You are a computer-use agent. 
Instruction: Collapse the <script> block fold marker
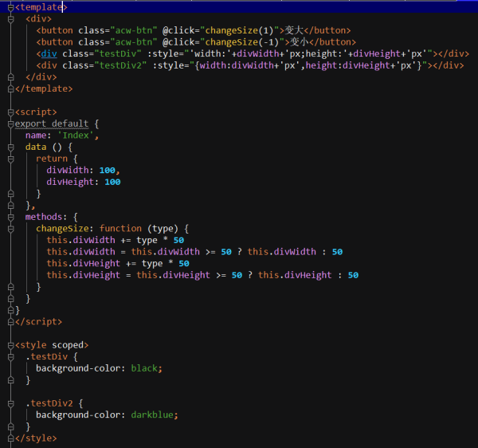(10, 112)
